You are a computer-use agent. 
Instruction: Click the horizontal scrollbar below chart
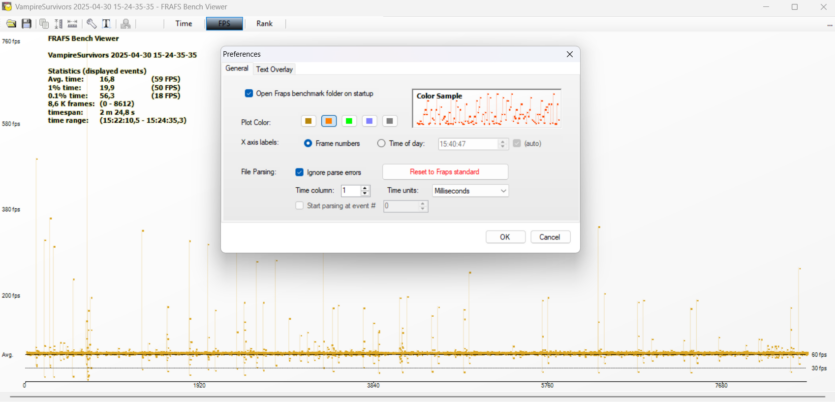pyautogui.click(x=418, y=397)
